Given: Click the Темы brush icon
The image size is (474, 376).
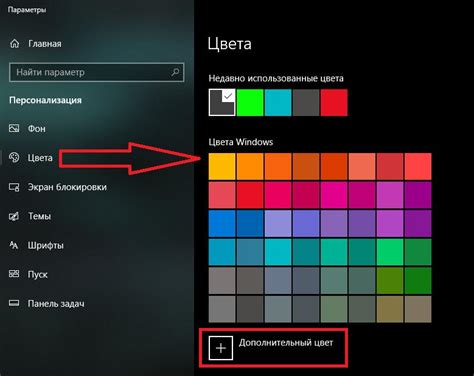Looking at the screenshot, I should point(14,216).
